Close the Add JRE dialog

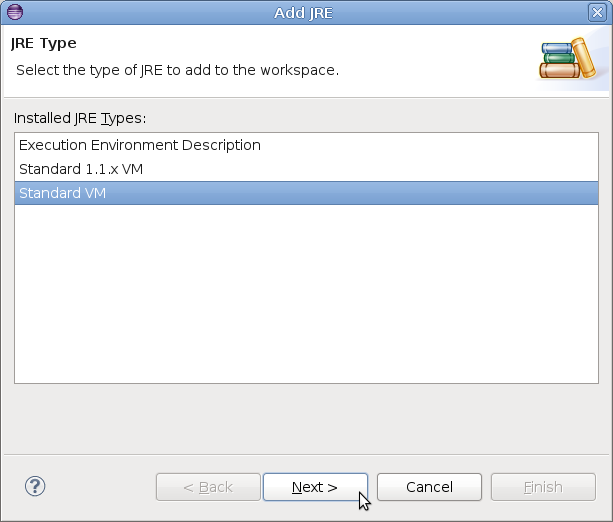click(597, 12)
